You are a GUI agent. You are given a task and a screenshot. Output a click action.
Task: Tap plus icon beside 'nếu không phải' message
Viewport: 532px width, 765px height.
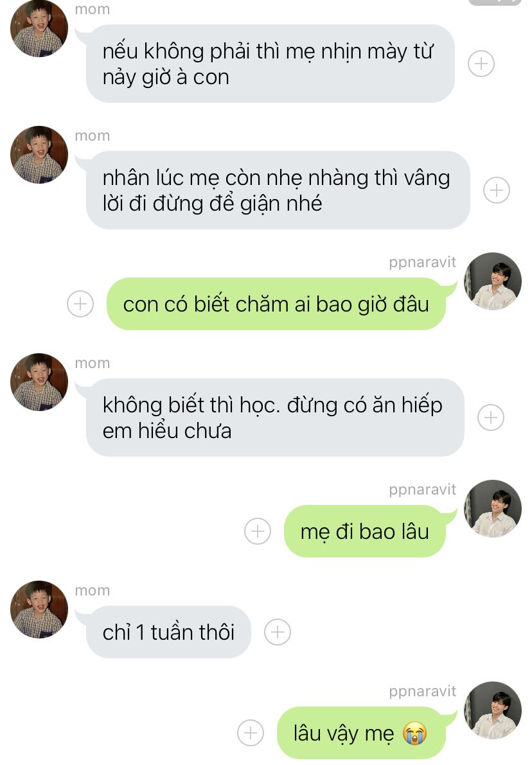[481, 64]
